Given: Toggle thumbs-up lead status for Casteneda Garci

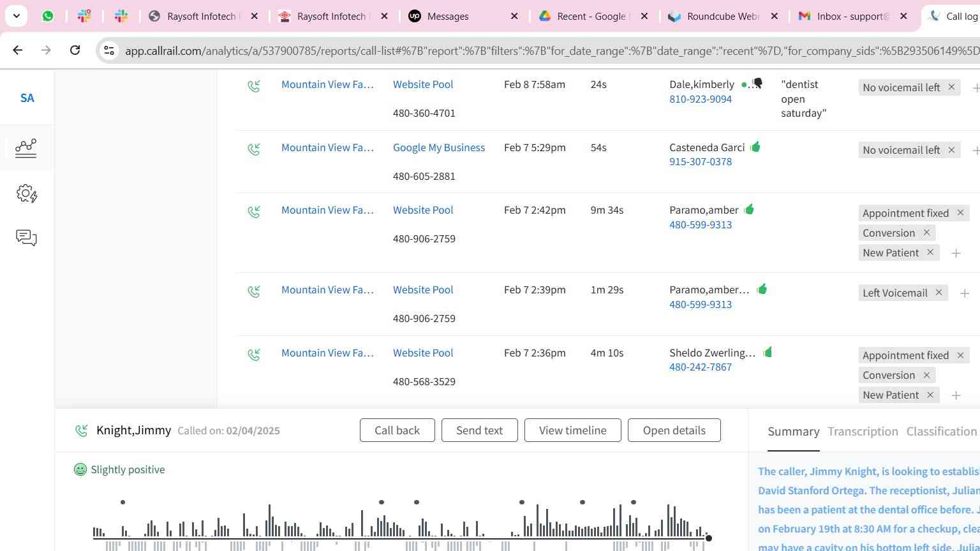Looking at the screenshot, I should [755, 147].
